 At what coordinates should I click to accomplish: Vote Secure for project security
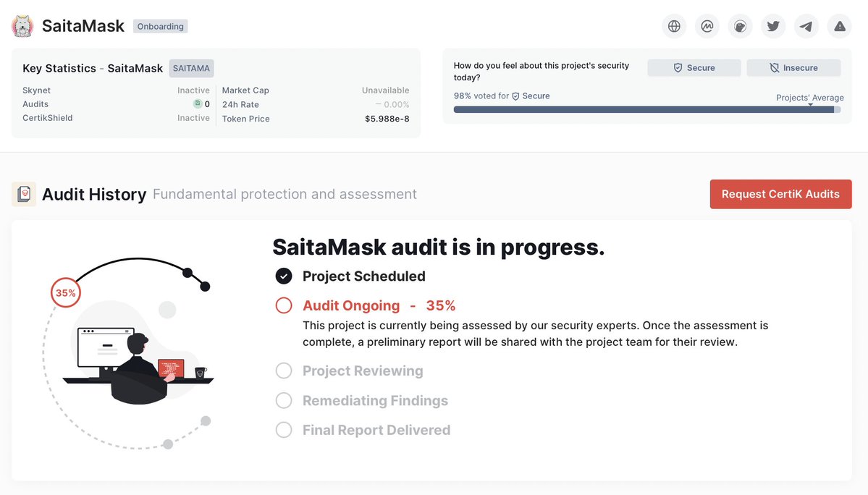point(694,67)
